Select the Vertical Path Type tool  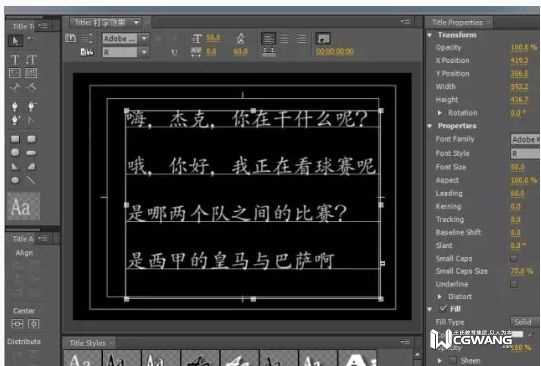[x=31, y=87]
